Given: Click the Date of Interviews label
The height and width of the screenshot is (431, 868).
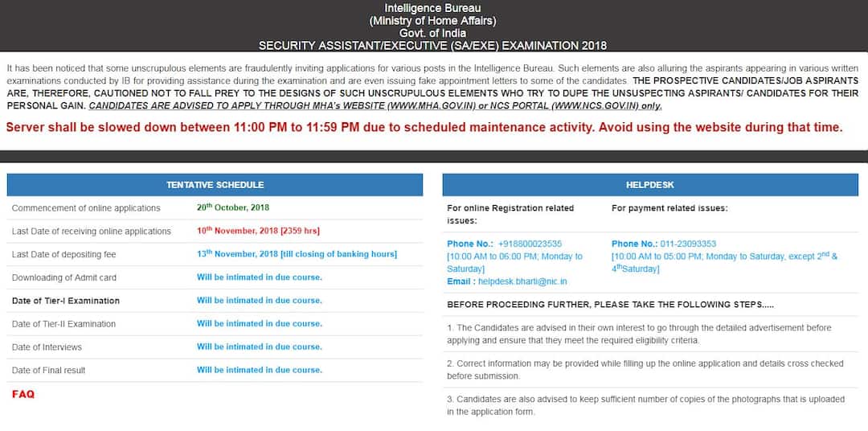Looking at the screenshot, I should coord(47,347).
